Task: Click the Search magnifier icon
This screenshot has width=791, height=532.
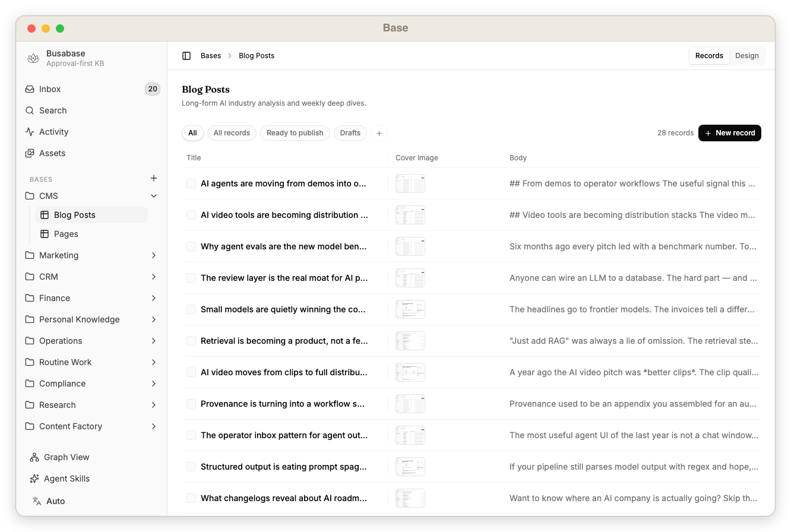Action: click(x=30, y=110)
